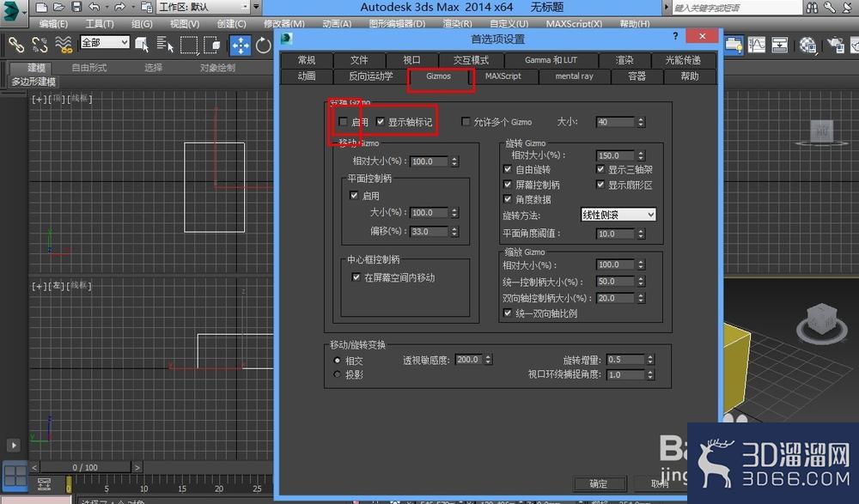Toggle 平面控制柄 启用 checkbox
Viewport: 859px width, 504px height.
pyautogui.click(x=354, y=195)
